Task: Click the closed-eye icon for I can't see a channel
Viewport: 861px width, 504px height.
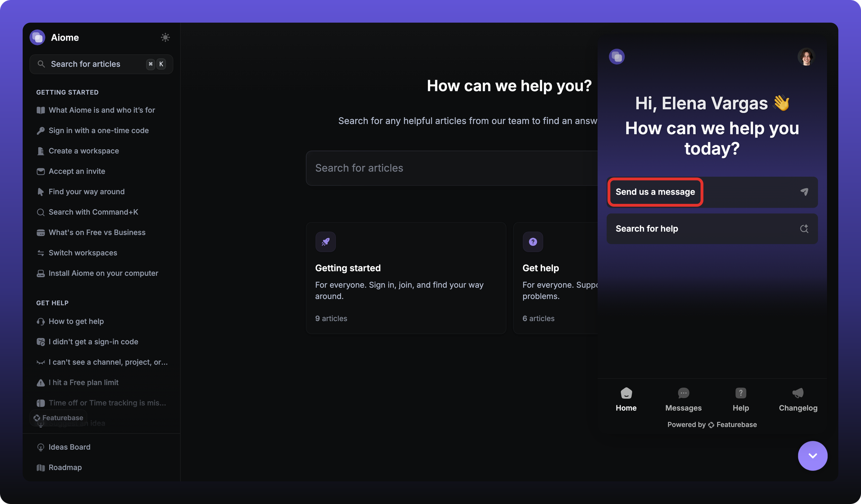Action: coord(41,362)
